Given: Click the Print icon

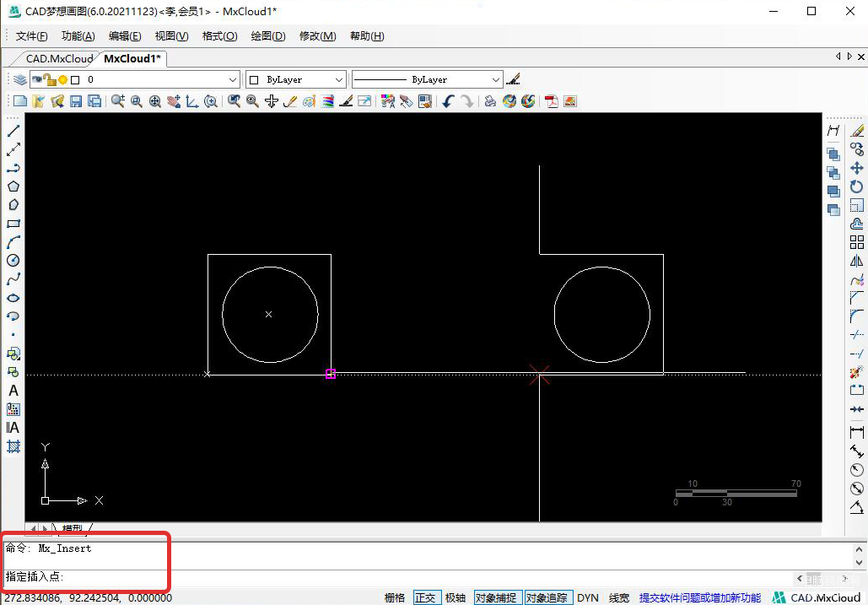Looking at the screenshot, I should [490, 101].
